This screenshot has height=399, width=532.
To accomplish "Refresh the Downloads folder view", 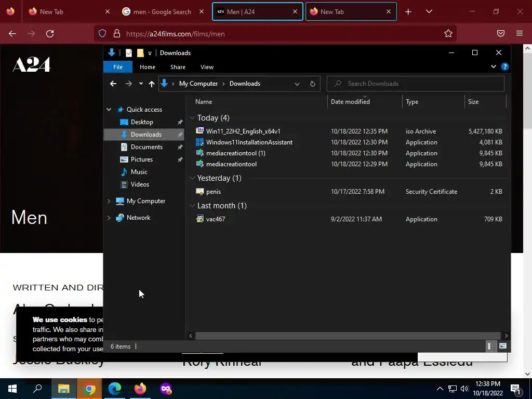I will [x=312, y=84].
